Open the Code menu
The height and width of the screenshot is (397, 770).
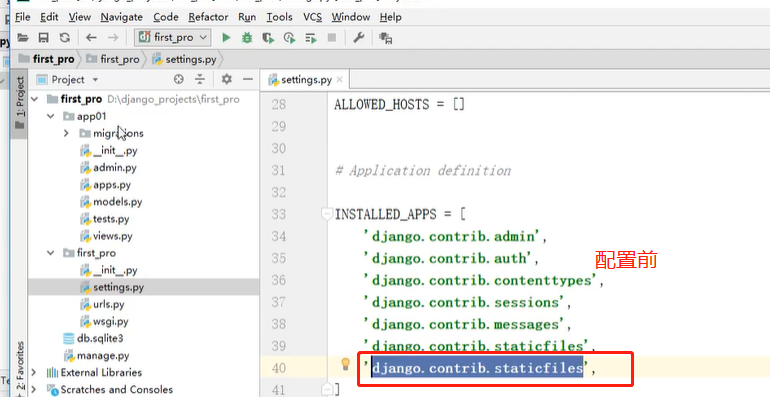(165, 17)
